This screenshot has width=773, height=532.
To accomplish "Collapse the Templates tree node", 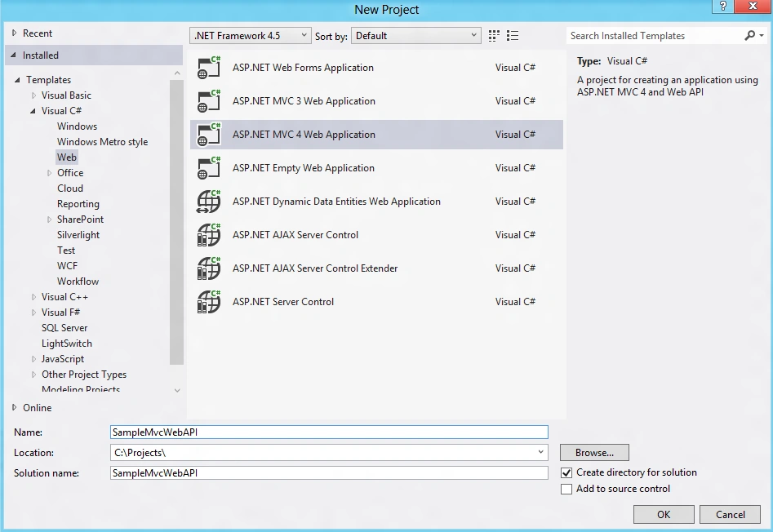I will click(17, 80).
